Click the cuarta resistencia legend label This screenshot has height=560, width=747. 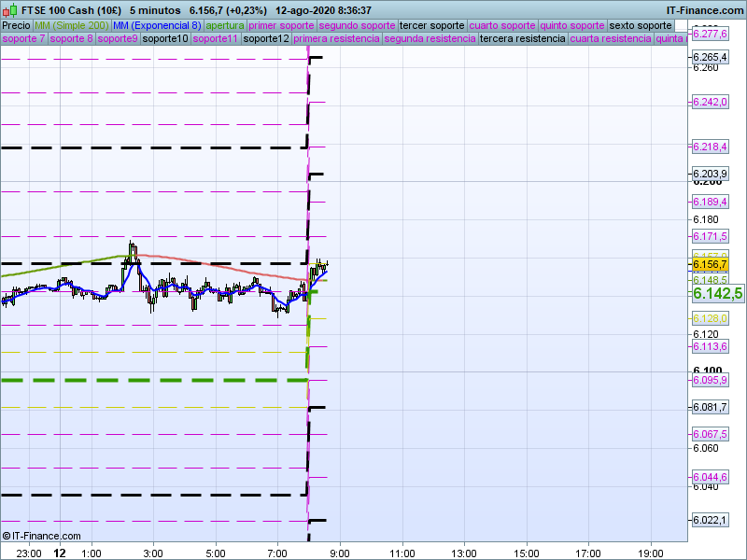pos(611,39)
